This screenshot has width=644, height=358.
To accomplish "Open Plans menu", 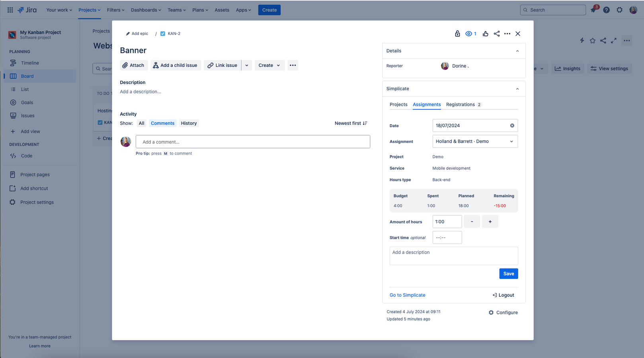I will (200, 10).
